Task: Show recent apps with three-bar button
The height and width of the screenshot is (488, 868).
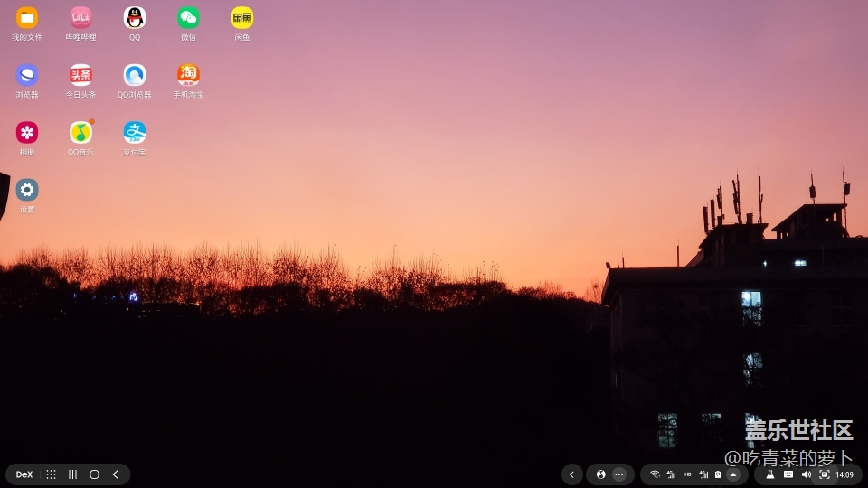Action: pos(72,474)
